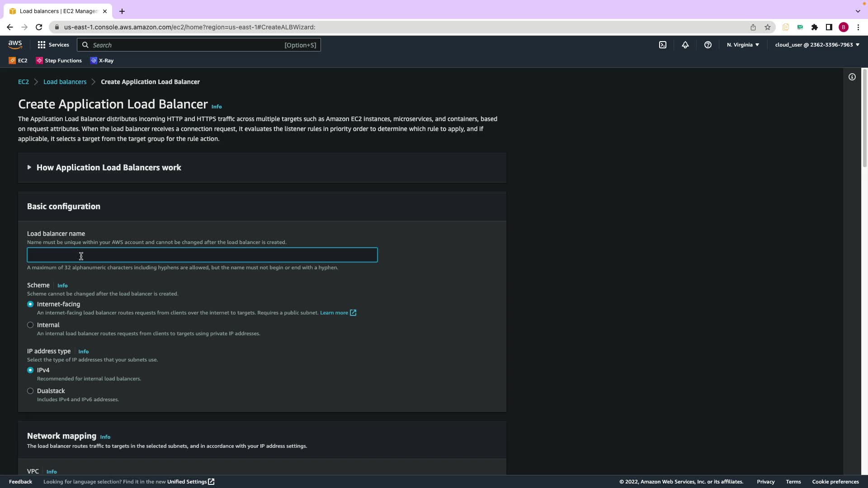Open the notifications bell

pyautogui.click(x=685, y=45)
